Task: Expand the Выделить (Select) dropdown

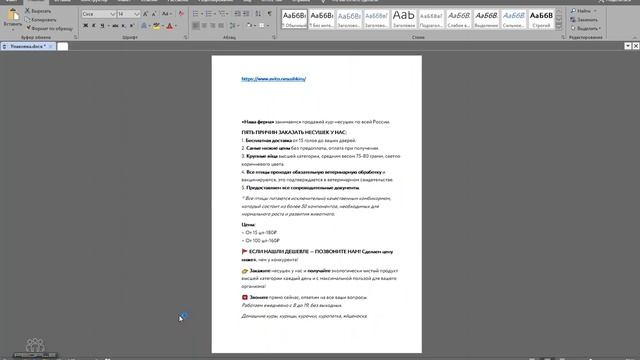Action: pos(600,28)
